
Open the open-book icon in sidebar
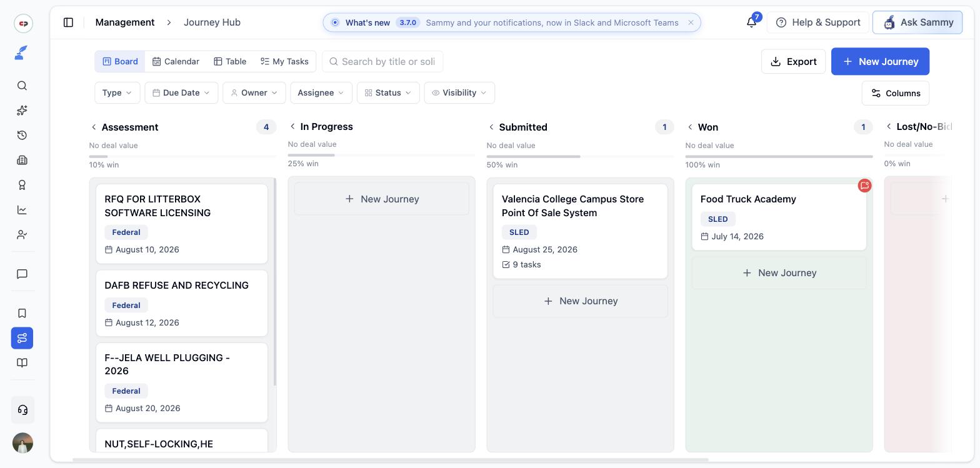click(x=22, y=363)
